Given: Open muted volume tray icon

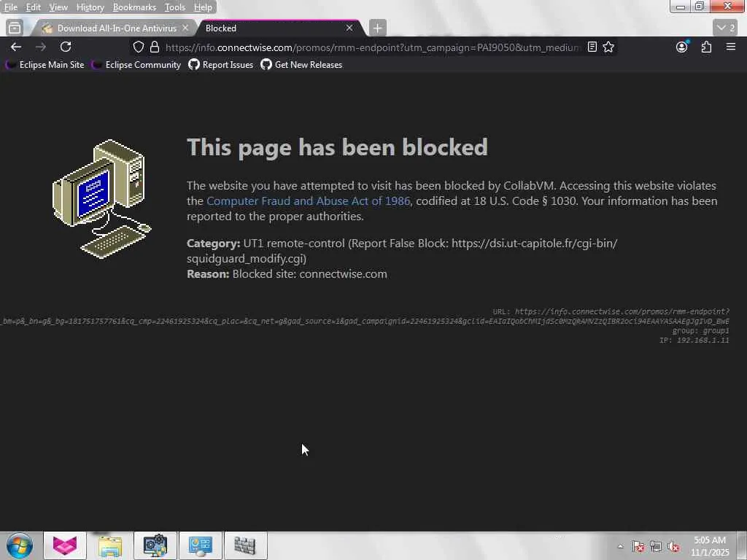Looking at the screenshot, I should (x=673, y=546).
